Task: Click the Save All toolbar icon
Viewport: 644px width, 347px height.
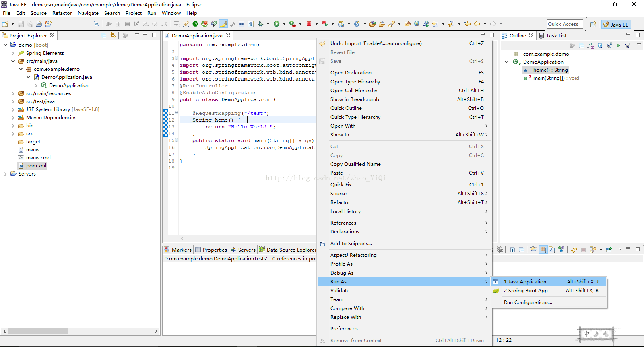Action: pyautogui.click(x=29, y=24)
